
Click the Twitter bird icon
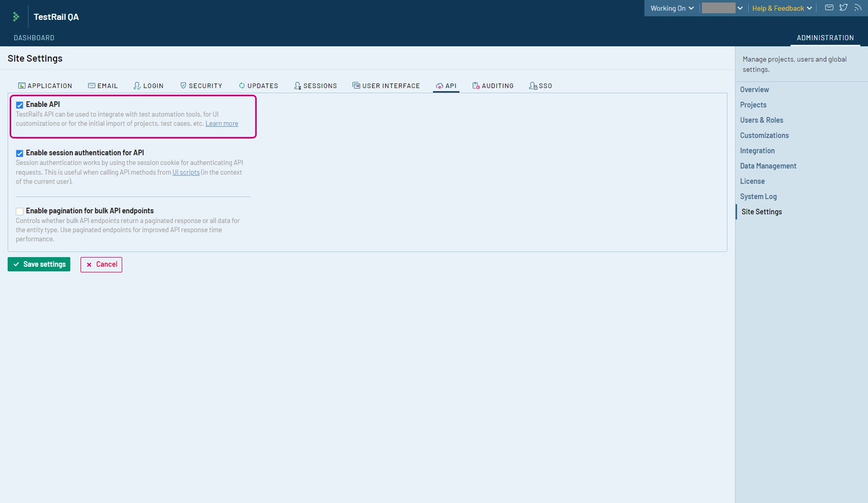tap(844, 8)
